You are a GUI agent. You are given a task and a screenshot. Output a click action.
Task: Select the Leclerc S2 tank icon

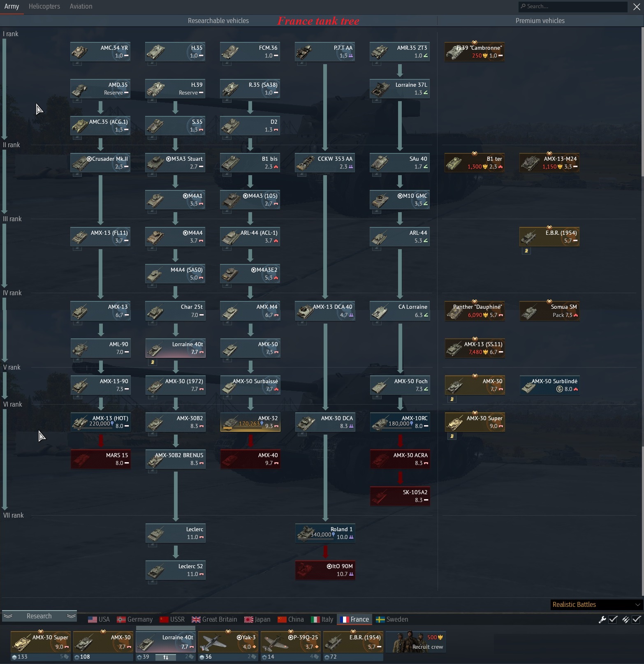176,570
